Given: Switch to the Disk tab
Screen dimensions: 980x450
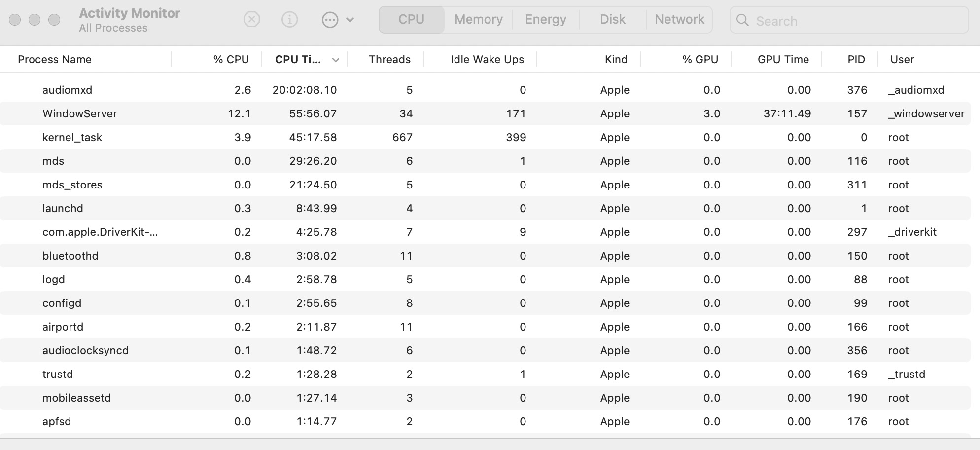Looking at the screenshot, I should pyautogui.click(x=613, y=20).
